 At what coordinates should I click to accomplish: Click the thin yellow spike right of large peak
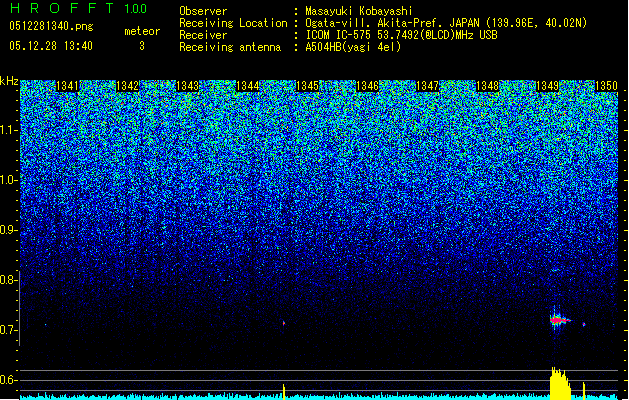[584, 391]
